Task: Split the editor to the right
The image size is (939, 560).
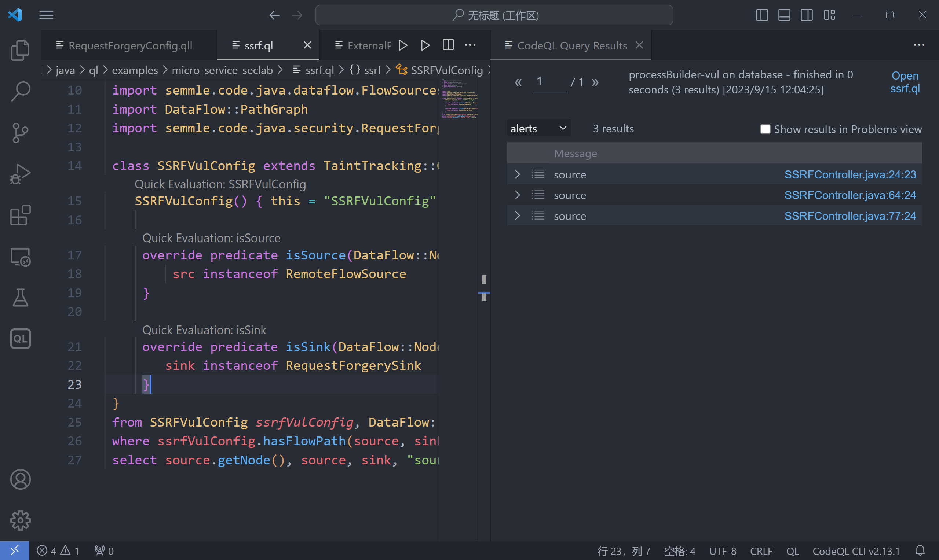Action: pos(448,45)
